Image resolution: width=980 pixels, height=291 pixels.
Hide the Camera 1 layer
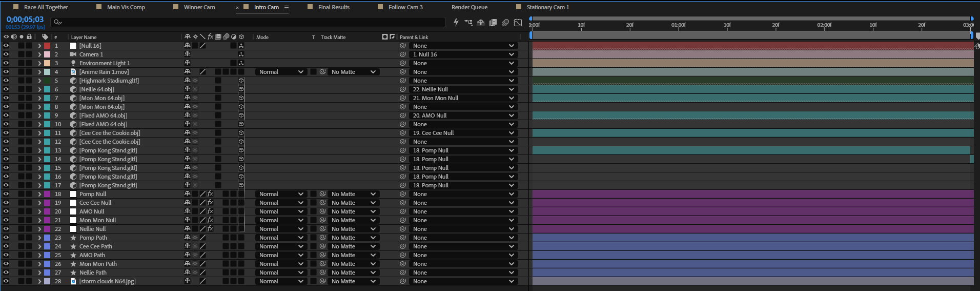tap(6, 54)
